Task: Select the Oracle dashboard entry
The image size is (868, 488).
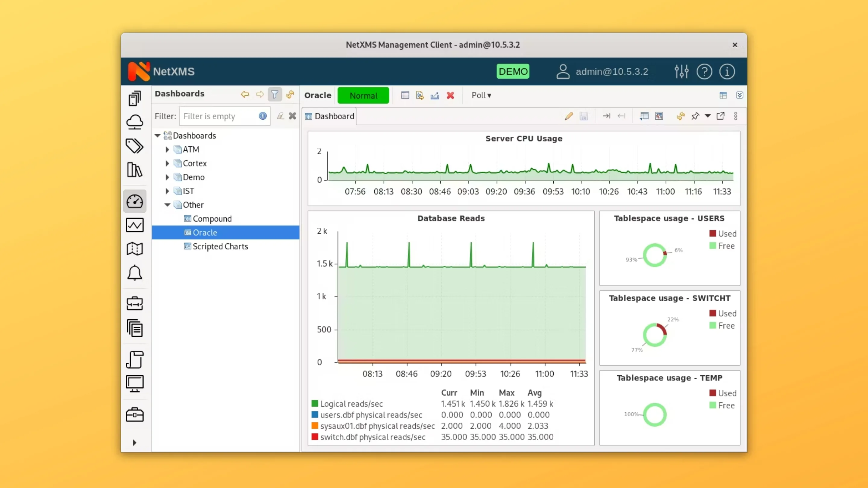Action: pyautogui.click(x=225, y=233)
